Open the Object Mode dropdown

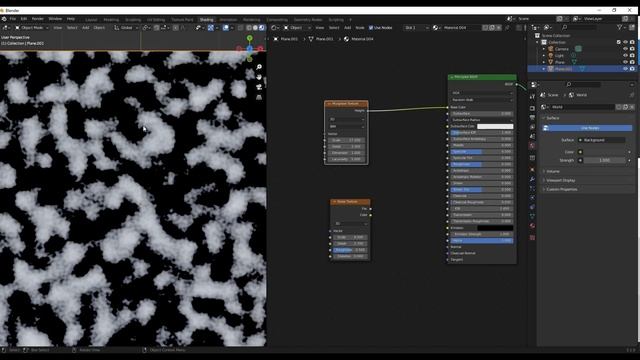31,28
